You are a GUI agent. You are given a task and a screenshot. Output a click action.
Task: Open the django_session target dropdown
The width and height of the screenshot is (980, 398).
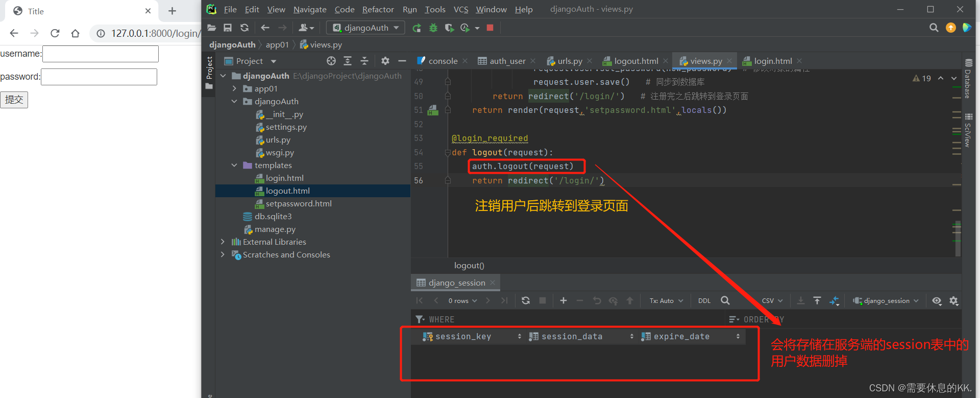tap(886, 301)
